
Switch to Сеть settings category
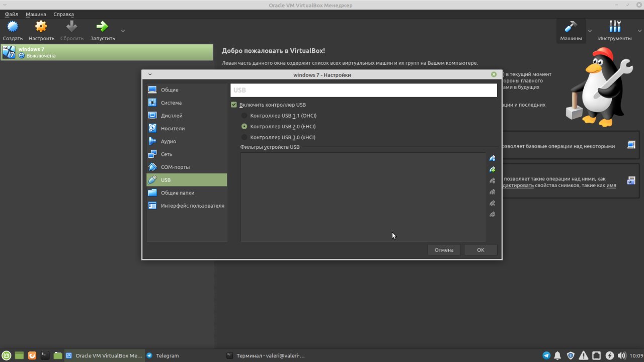[187, 154]
